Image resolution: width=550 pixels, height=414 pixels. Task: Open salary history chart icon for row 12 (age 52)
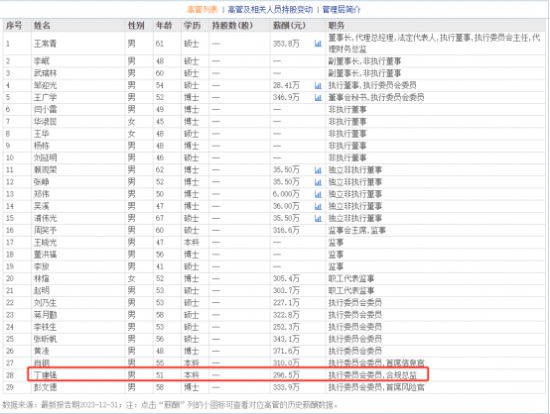click(318, 182)
